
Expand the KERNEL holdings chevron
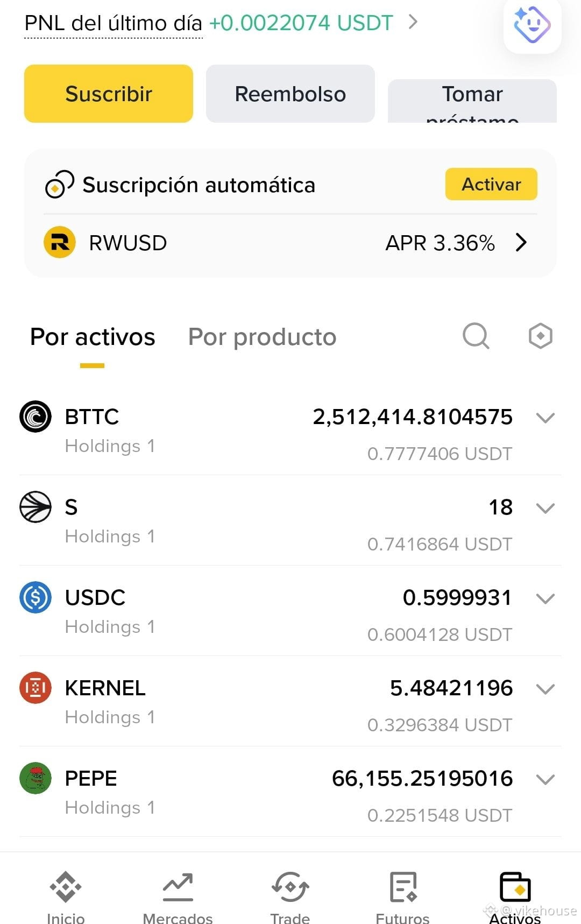(545, 689)
